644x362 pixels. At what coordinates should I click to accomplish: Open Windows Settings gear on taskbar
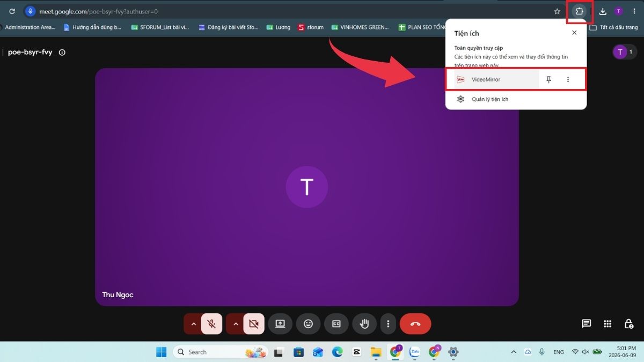453,352
